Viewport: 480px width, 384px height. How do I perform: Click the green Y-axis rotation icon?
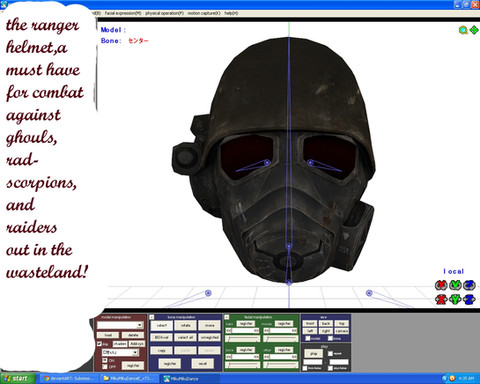(455, 285)
